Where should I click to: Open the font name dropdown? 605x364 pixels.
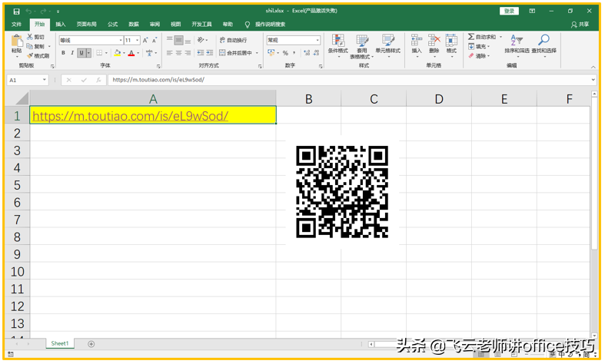121,40
